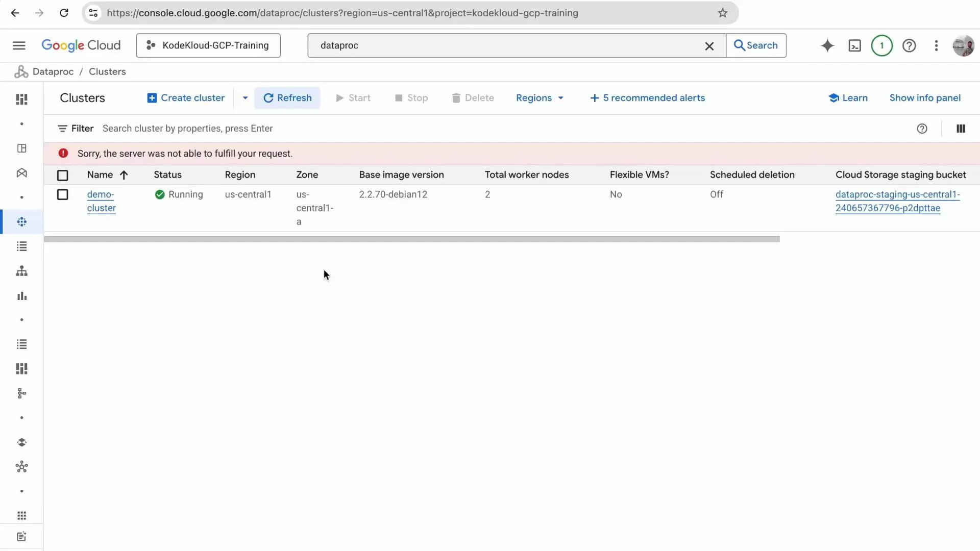Expand the Create cluster dropdown arrow

pyautogui.click(x=245, y=98)
